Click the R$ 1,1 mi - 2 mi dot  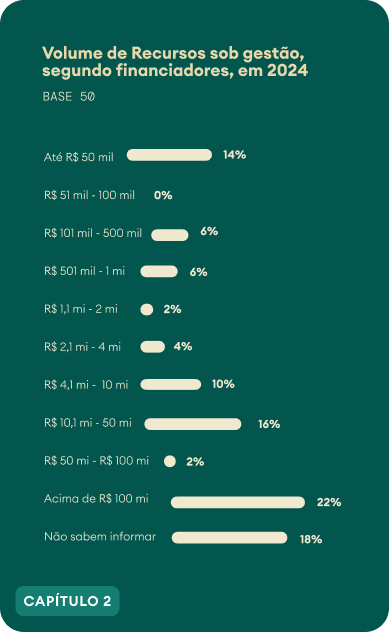pyautogui.click(x=147, y=310)
